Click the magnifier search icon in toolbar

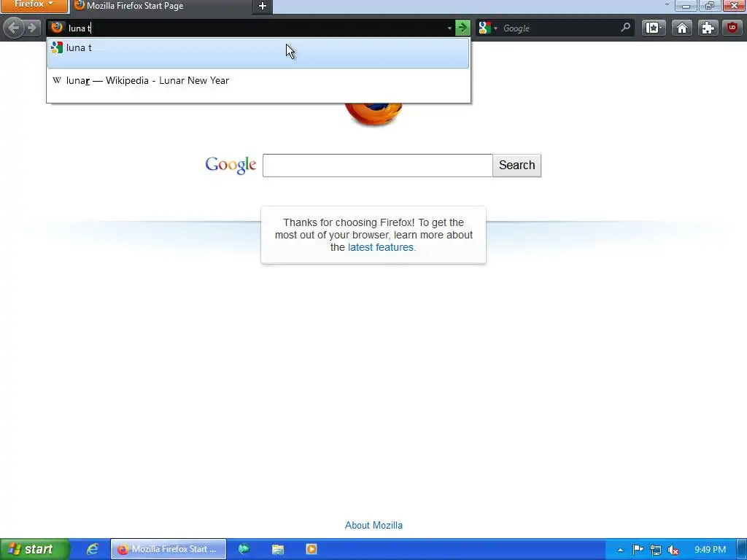(625, 28)
